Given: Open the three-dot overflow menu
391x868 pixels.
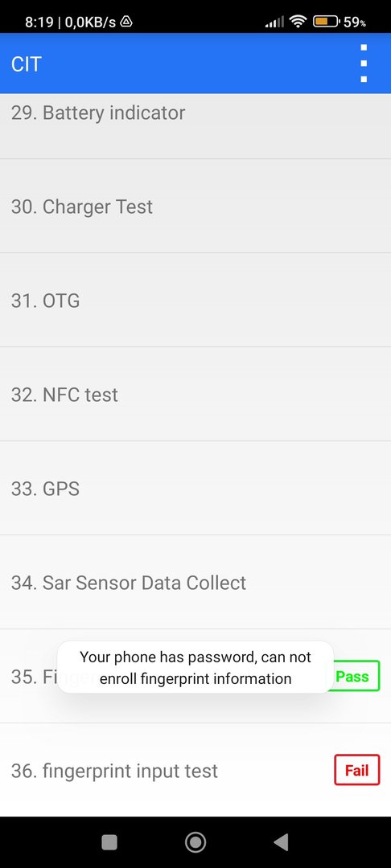Looking at the screenshot, I should tap(364, 63).
